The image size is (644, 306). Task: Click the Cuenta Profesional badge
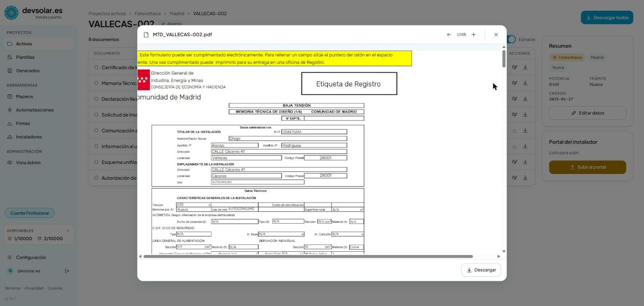(x=30, y=213)
